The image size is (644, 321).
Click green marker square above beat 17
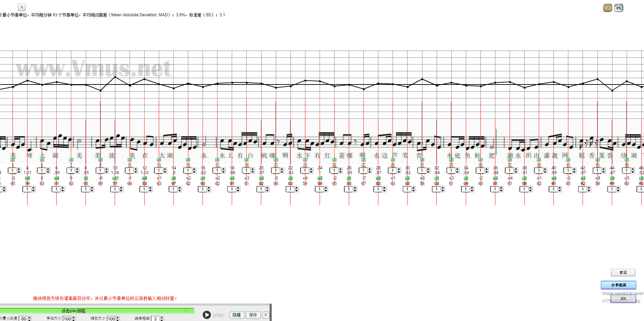(217, 160)
